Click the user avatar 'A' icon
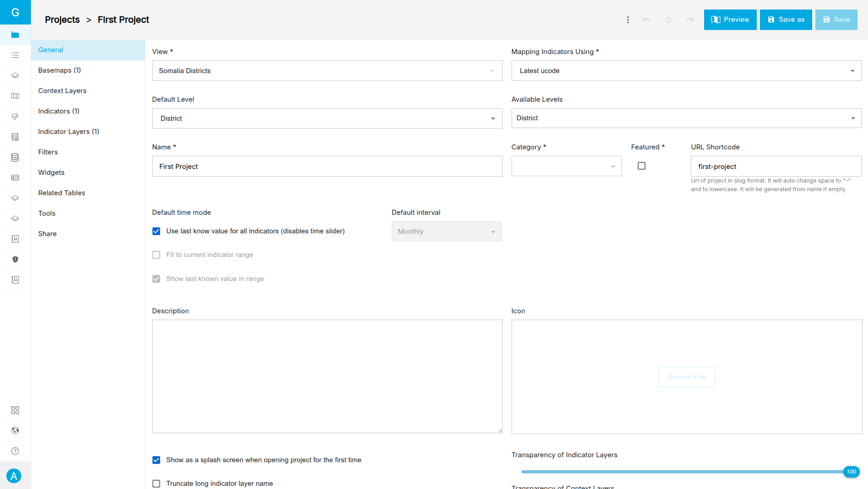Screen dimensions: 868x489 click(x=14, y=476)
